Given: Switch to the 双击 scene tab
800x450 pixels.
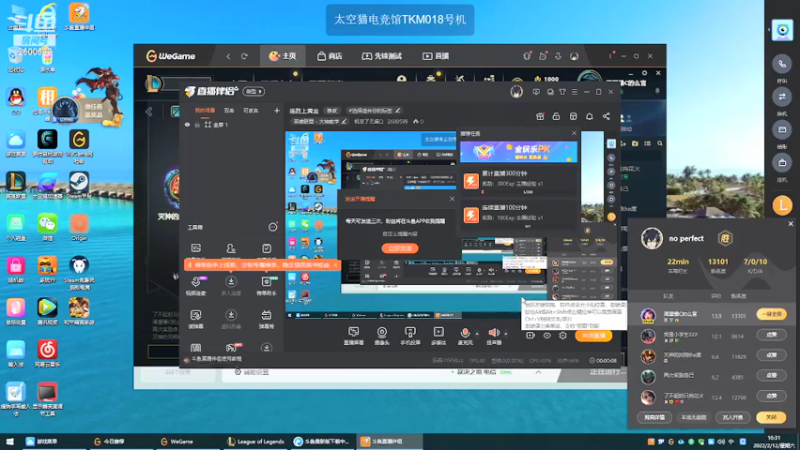Looking at the screenshot, I should click(x=229, y=110).
